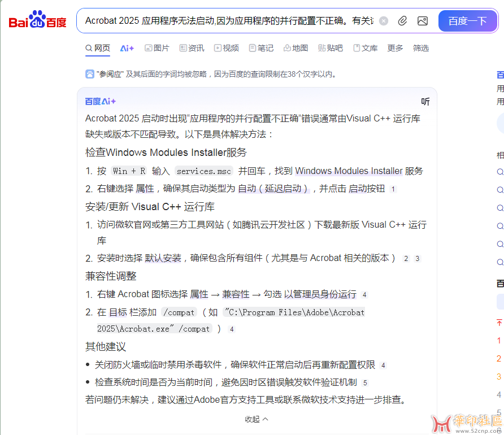Switch to the 贴吧 tab
The width and height of the screenshot is (504, 435).
pos(331,48)
